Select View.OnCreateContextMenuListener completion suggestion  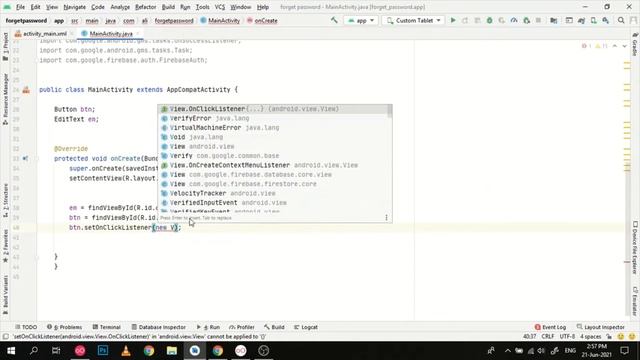point(273,165)
